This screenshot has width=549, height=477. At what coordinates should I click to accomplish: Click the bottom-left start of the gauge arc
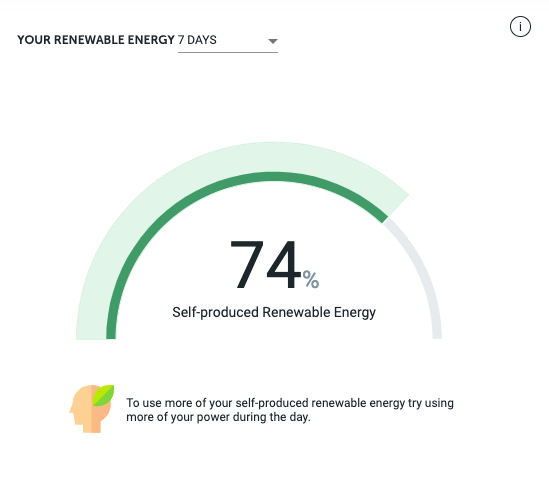pyautogui.click(x=111, y=334)
